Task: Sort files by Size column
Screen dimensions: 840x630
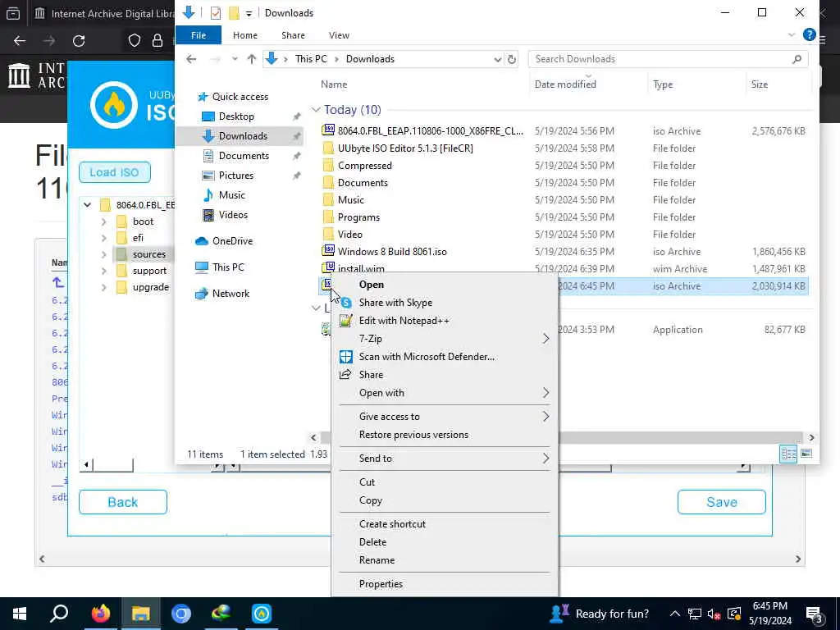Action: pyautogui.click(x=759, y=84)
